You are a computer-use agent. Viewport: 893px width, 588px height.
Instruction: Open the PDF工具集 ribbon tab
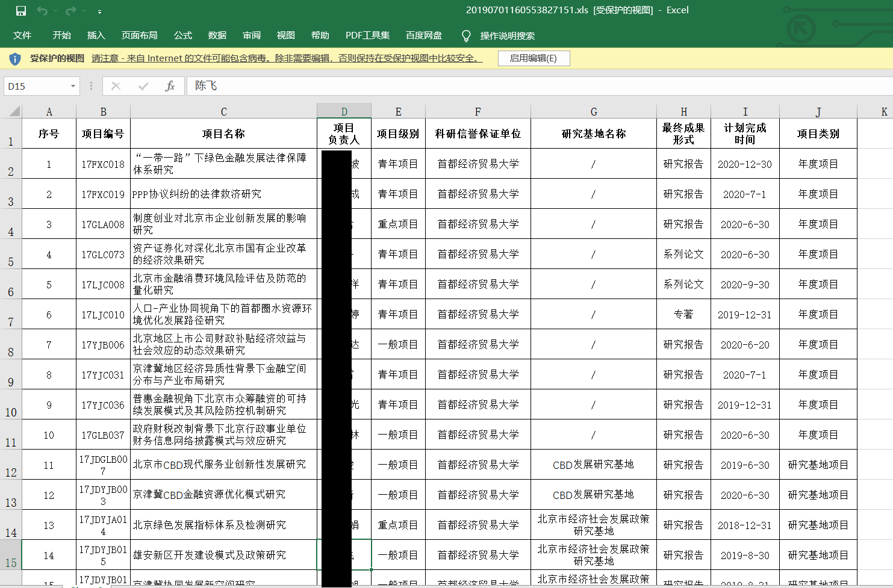[x=367, y=36]
